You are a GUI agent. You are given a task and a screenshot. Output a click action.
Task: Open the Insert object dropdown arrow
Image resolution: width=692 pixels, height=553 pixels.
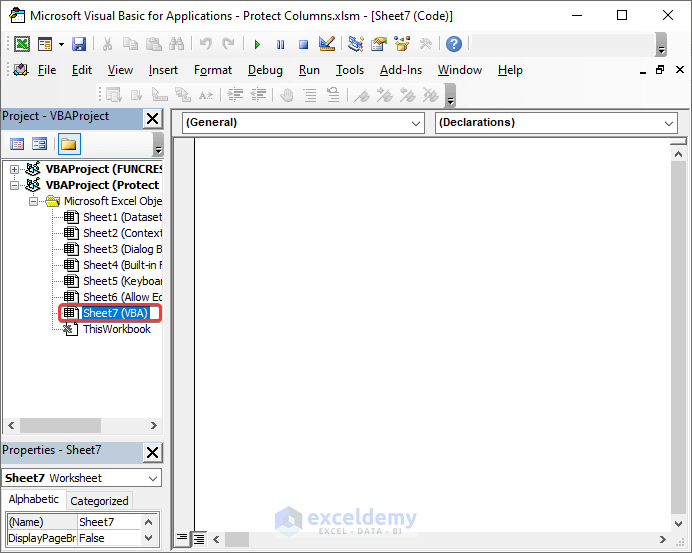(x=61, y=44)
